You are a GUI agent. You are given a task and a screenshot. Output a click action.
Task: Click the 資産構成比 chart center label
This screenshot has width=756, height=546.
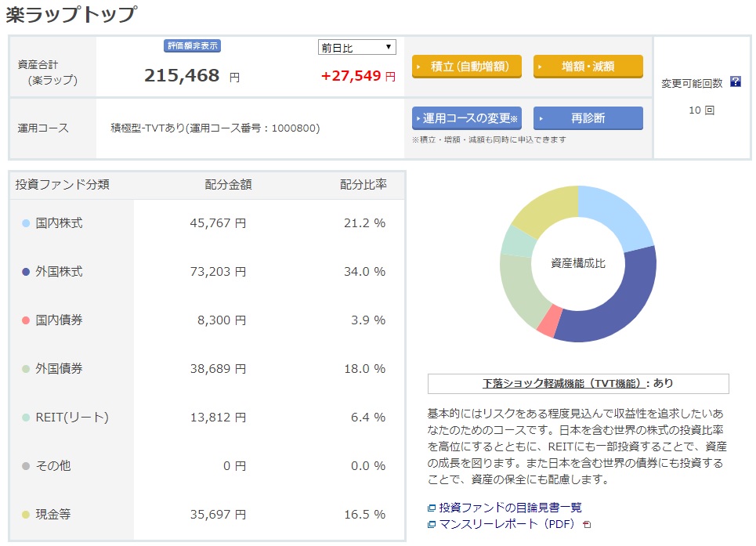tap(578, 263)
